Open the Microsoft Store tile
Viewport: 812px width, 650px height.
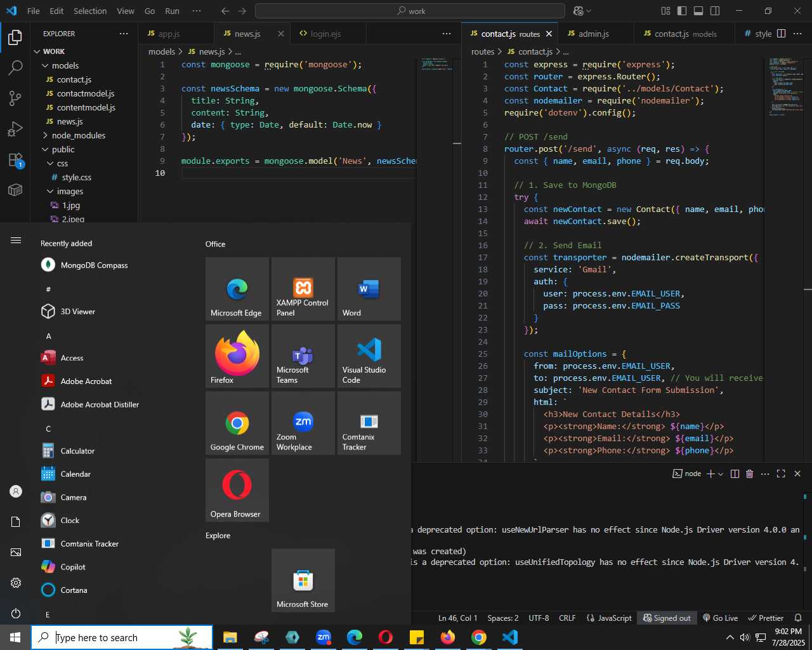[x=303, y=580]
